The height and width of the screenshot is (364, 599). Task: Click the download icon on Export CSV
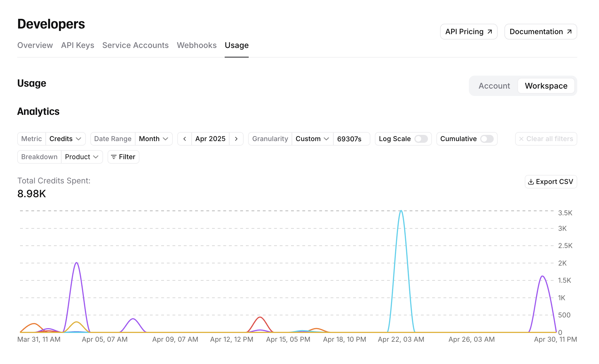(531, 182)
